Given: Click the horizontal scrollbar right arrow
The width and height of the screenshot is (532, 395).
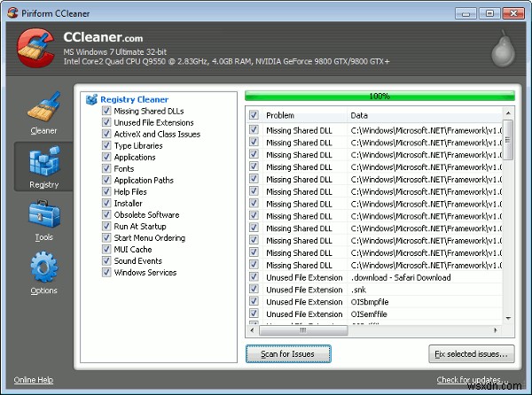Looking at the screenshot, I should tap(496, 330).
